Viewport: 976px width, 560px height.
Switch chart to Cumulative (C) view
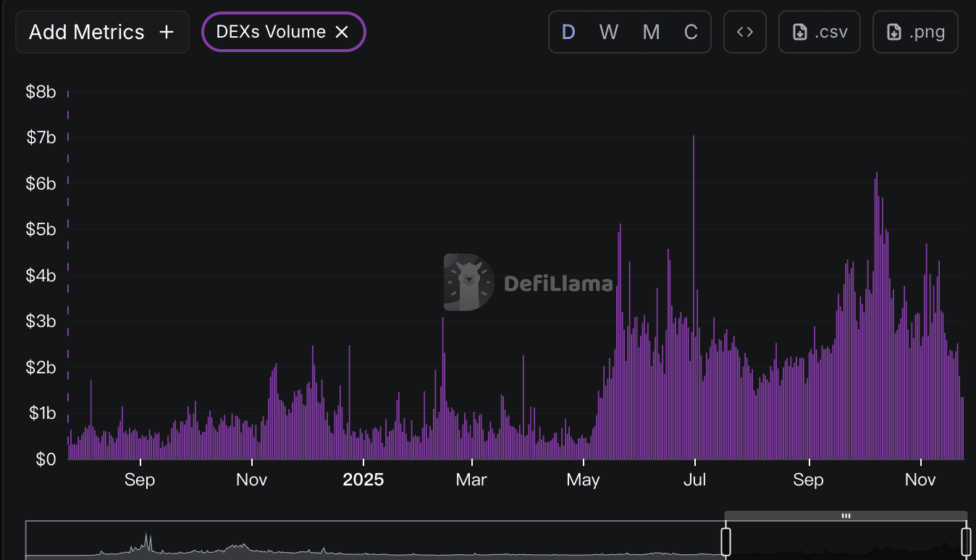coord(691,32)
